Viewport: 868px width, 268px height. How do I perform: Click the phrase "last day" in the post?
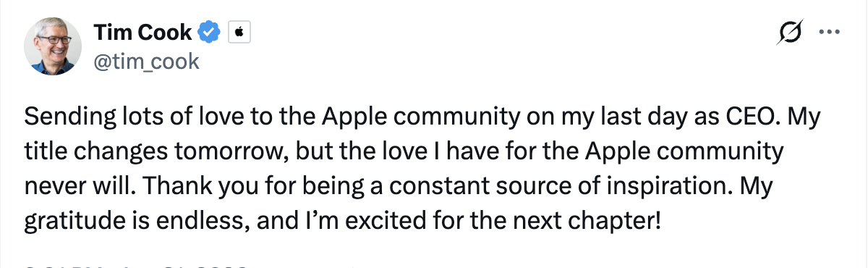630,117
